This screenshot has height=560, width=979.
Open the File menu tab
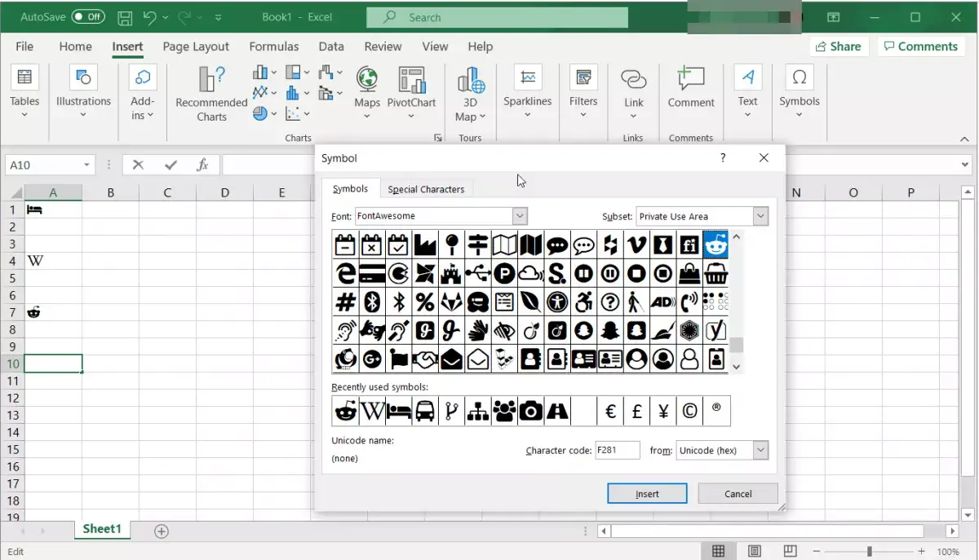point(24,46)
